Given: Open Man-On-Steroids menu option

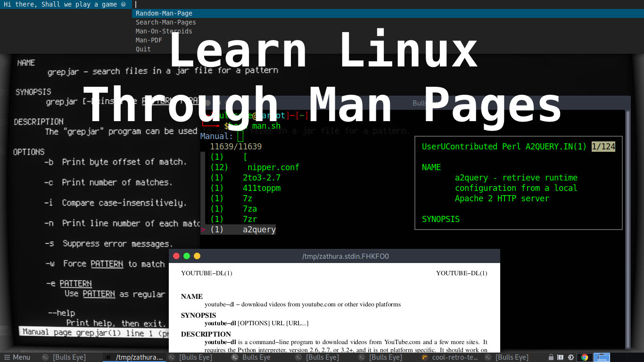Looking at the screenshot, I should coord(163,31).
